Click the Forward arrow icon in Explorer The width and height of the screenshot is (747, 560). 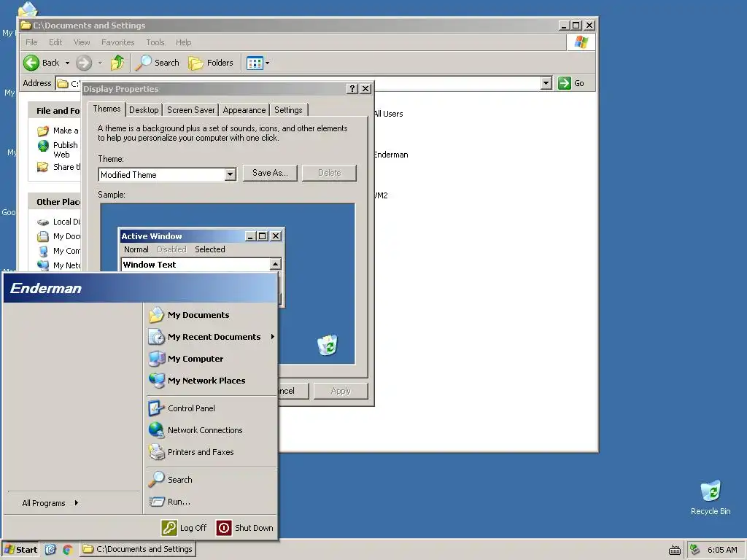[x=84, y=63]
